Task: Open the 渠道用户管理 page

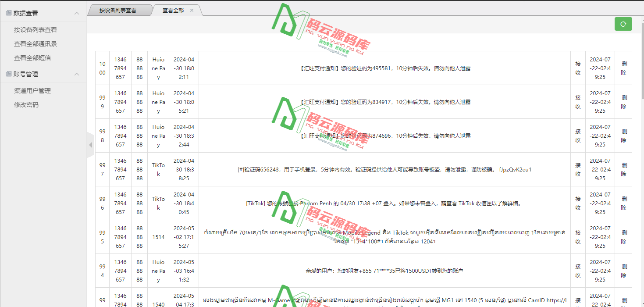Action: click(x=32, y=91)
